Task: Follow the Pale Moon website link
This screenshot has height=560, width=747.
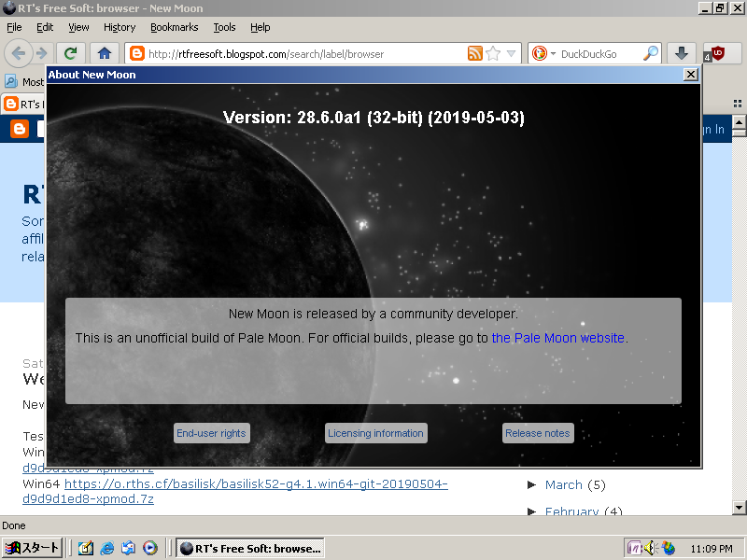Action: [557, 338]
